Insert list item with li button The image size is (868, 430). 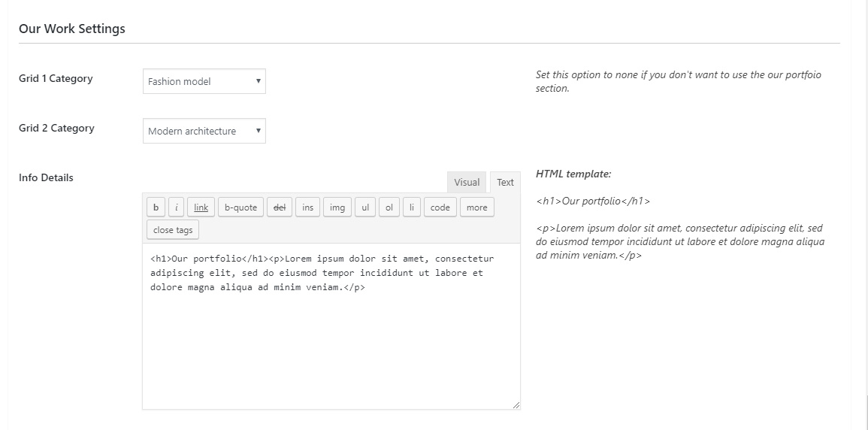point(412,207)
